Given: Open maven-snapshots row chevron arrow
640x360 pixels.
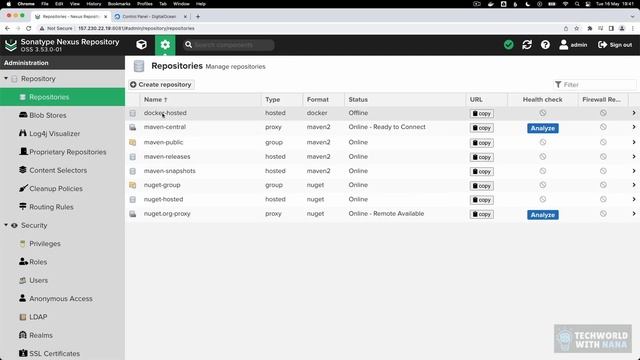Looking at the screenshot, I should pos(633,171).
